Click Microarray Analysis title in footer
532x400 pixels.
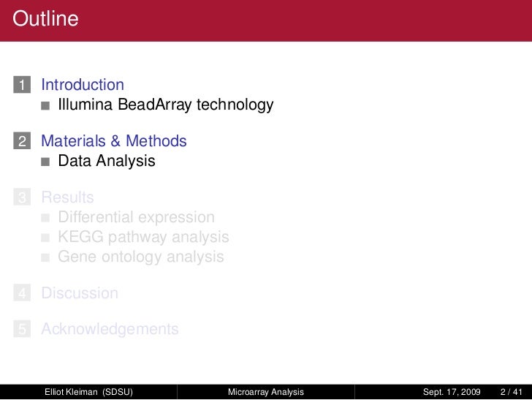pos(266,392)
